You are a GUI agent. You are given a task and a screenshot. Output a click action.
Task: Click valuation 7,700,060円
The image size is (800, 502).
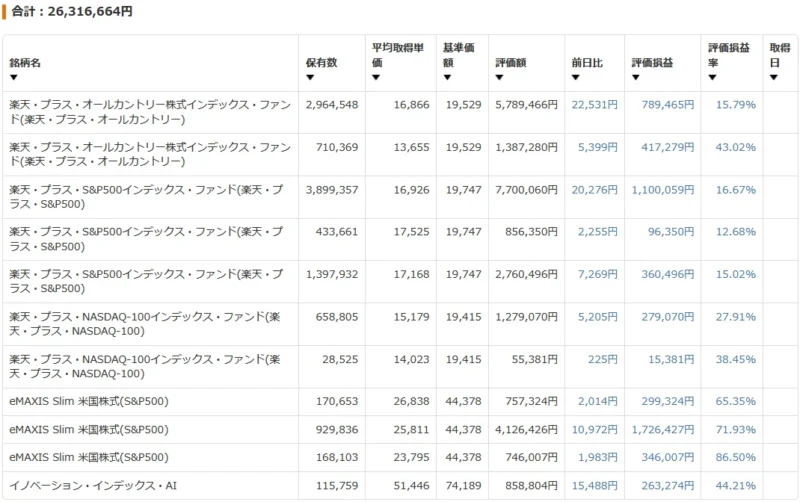click(526, 190)
